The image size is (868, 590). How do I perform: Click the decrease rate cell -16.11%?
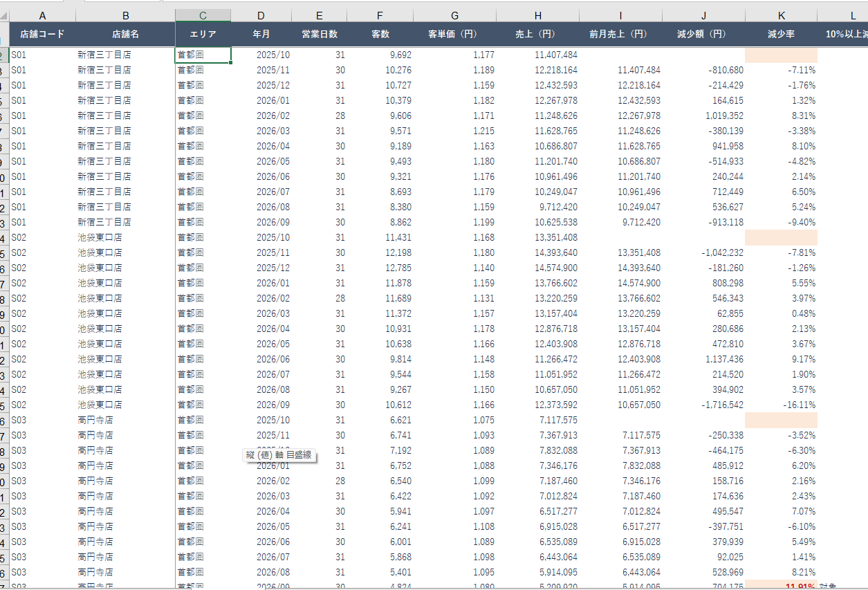click(781, 405)
